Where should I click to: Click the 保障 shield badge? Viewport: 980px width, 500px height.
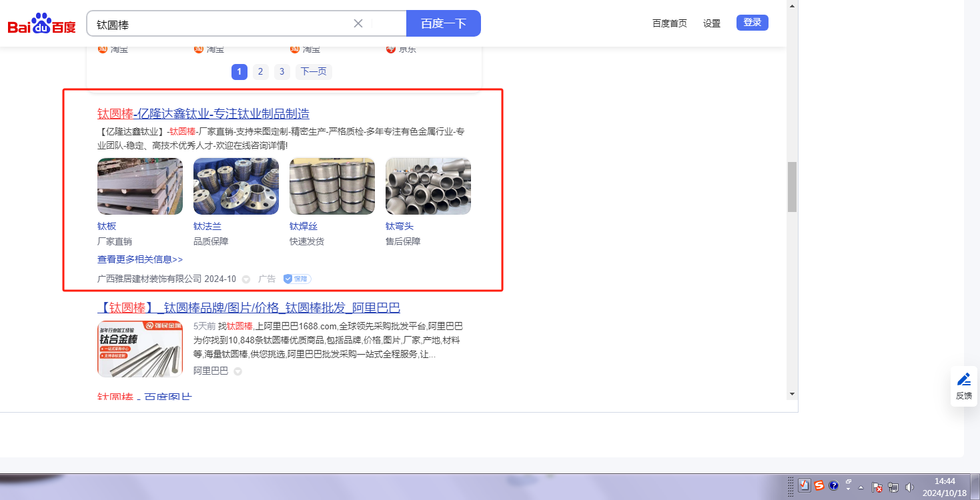(x=298, y=279)
